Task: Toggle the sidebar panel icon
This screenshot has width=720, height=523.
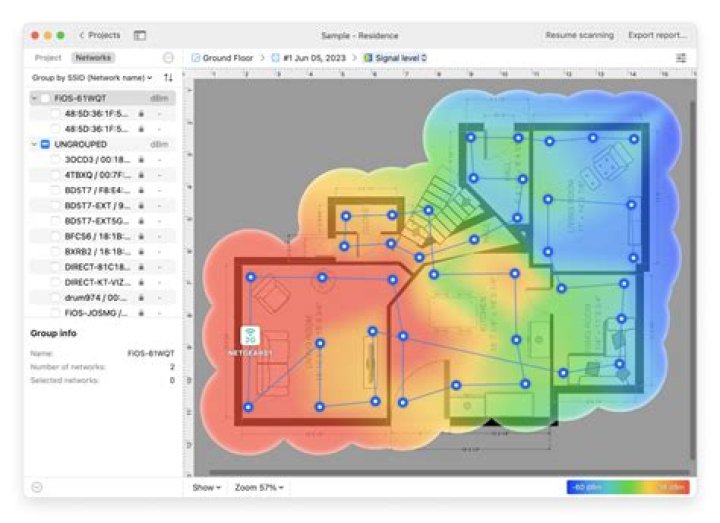Action: [x=140, y=35]
